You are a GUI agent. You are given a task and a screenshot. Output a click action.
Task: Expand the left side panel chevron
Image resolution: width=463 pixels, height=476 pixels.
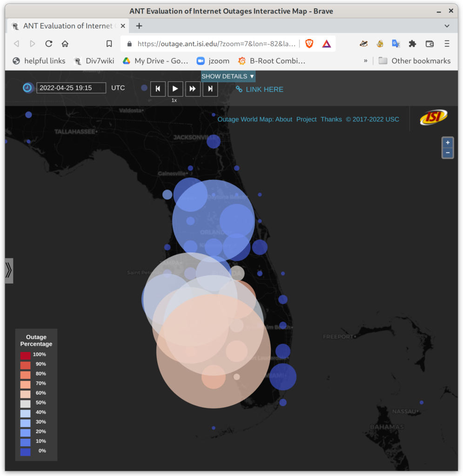(x=9, y=271)
